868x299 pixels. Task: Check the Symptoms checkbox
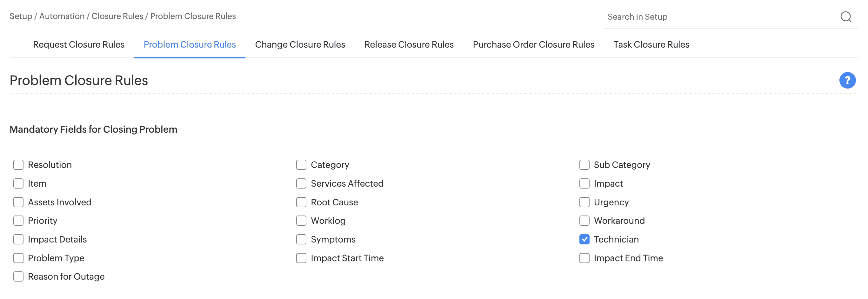point(301,239)
